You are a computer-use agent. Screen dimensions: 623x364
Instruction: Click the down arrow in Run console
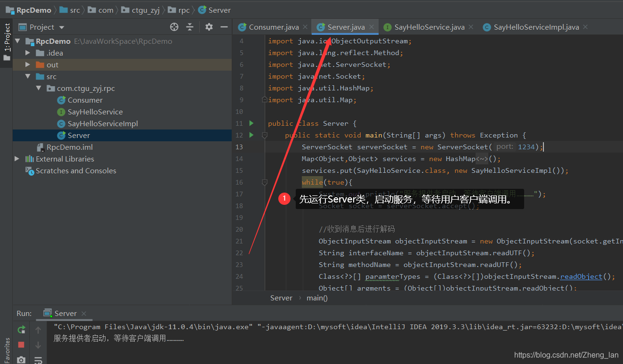[38, 345]
